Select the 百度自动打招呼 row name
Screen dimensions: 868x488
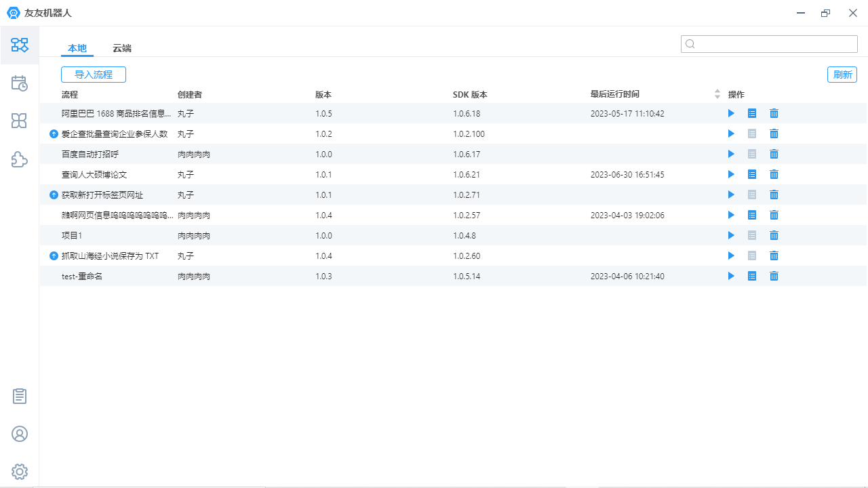coord(90,154)
